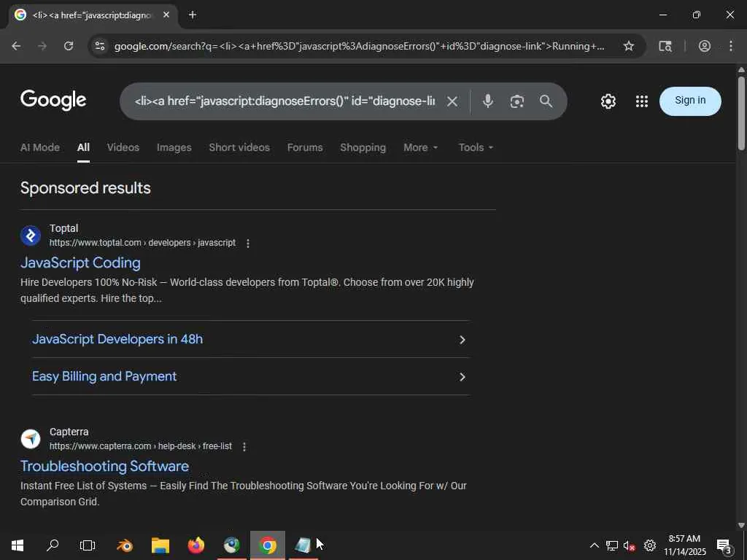Click Easy Billing and Payment link text
Screen dimensions: 747x560
tap(104, 376)
